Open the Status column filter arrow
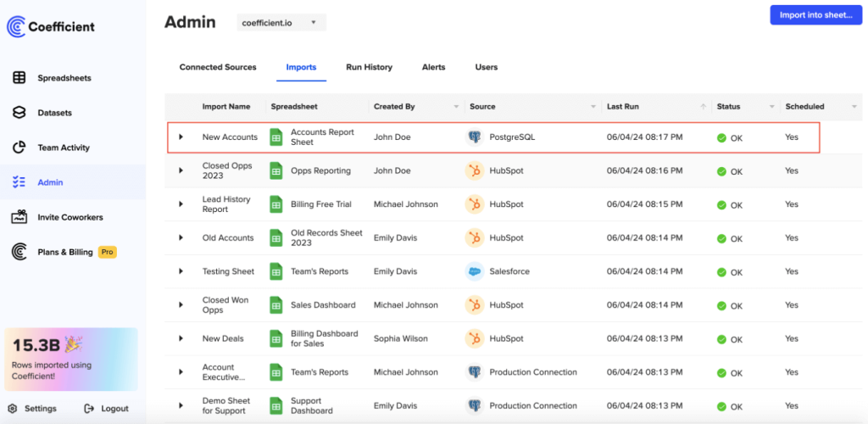The image size is (868, 424). coord(771,106)
